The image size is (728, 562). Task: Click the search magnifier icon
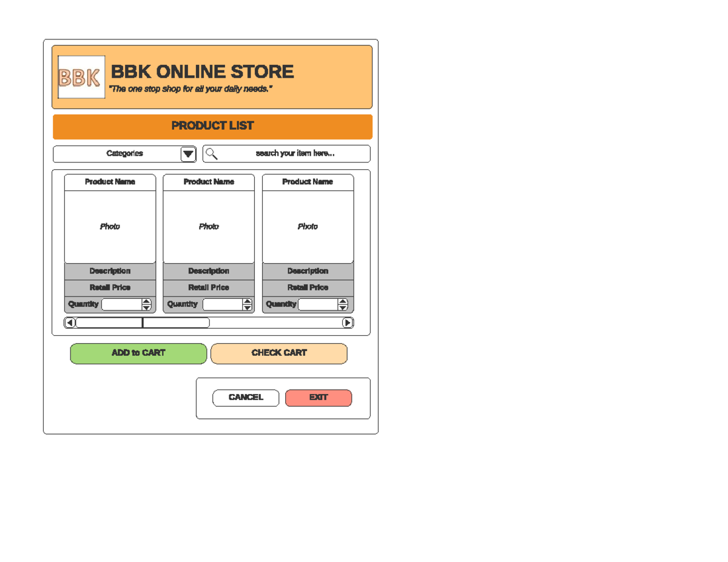[211, 153]
